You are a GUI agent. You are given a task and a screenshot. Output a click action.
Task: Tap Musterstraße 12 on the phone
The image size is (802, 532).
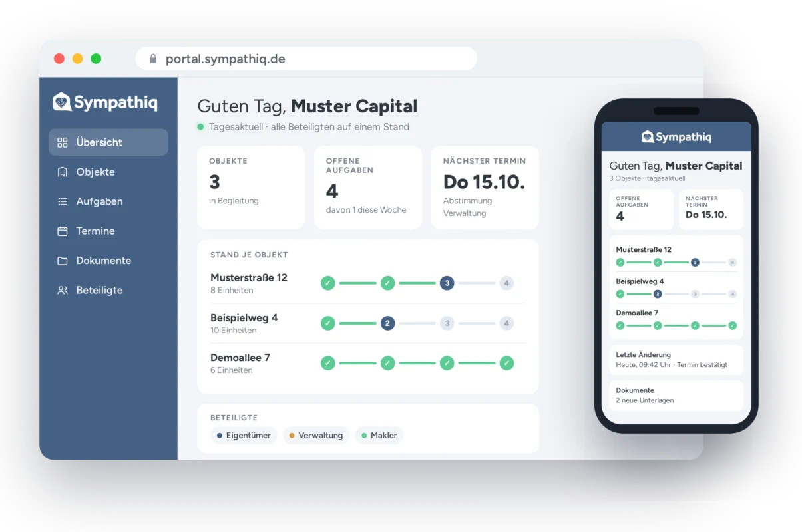point(676,256)
